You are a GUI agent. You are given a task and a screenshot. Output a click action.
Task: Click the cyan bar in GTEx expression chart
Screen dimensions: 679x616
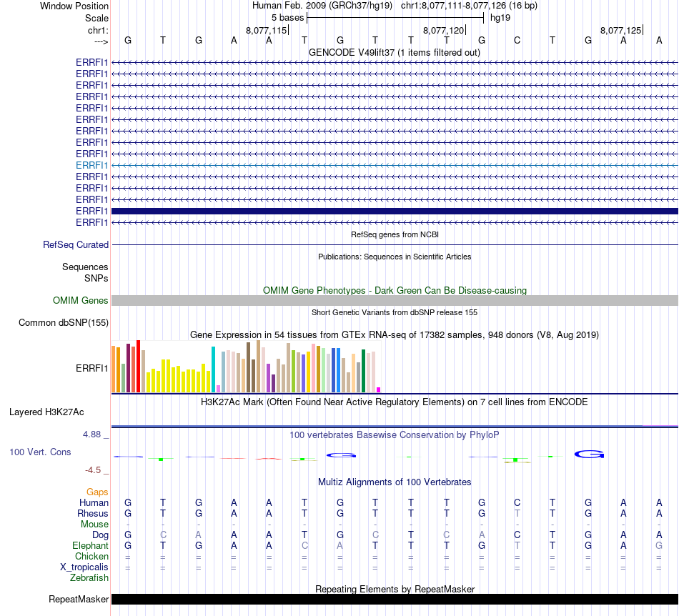click(213, 369)
